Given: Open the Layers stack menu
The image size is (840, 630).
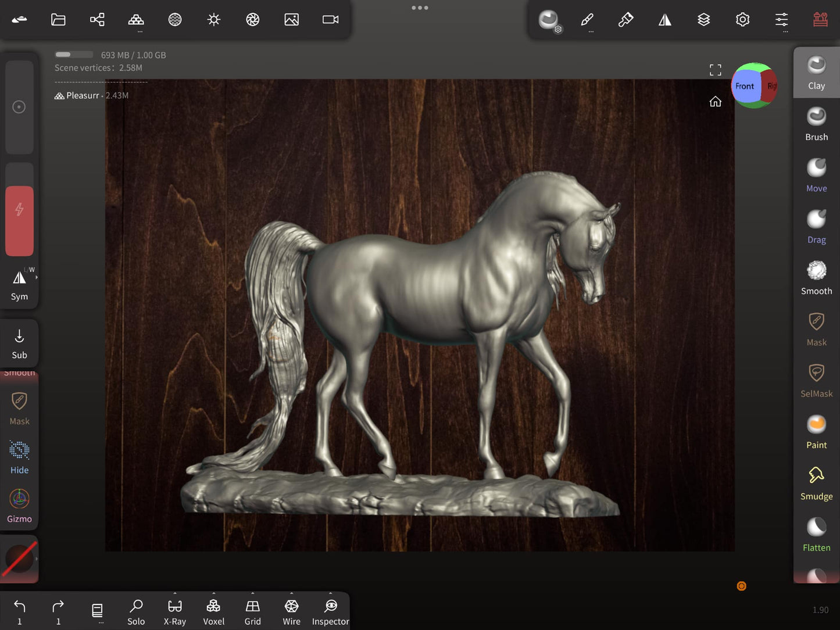Looking at the screenshot, I should point(704,20).
